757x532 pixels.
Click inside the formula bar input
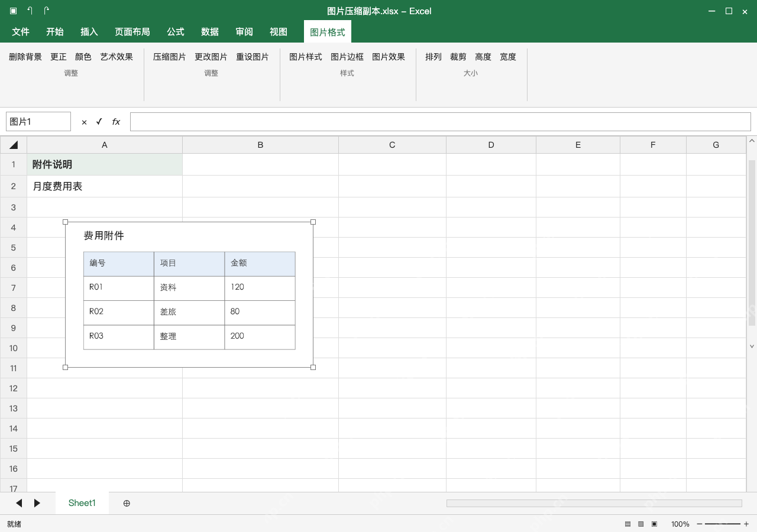tap(441, 122)
